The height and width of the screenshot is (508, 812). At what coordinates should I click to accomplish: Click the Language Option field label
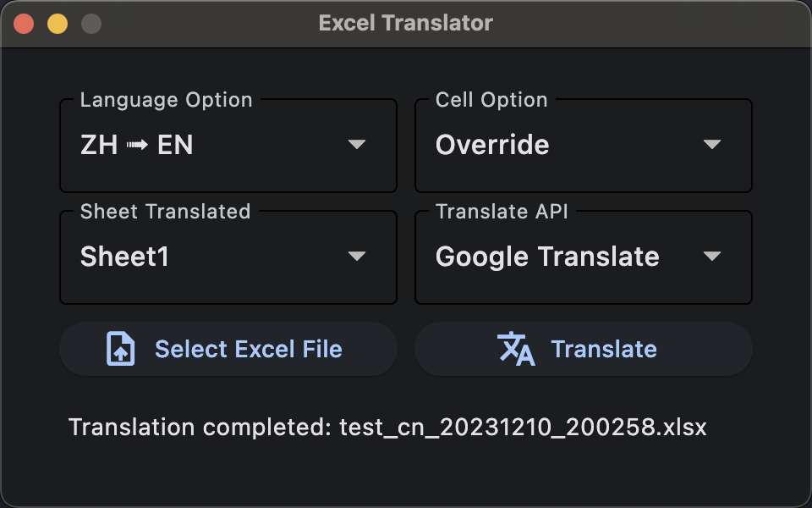(x=166, y=100)
